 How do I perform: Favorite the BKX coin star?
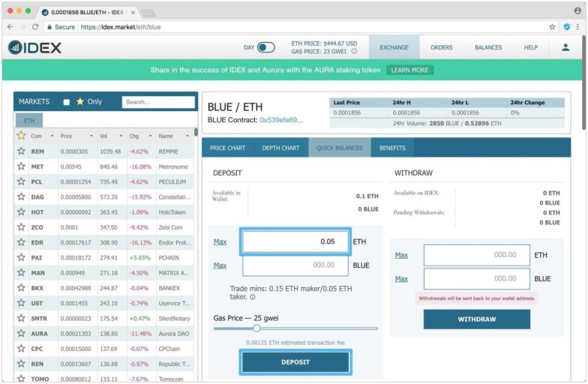[x=21, y=288]
